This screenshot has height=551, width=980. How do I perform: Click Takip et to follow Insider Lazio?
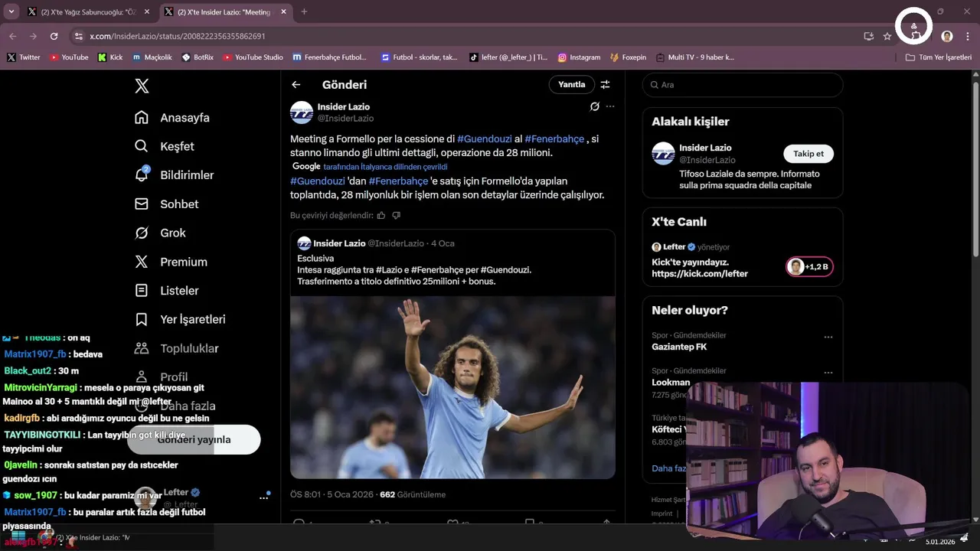coord(808,154)
